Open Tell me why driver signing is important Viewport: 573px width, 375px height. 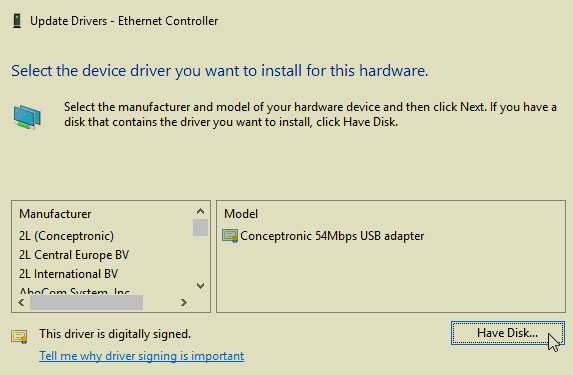141,356
